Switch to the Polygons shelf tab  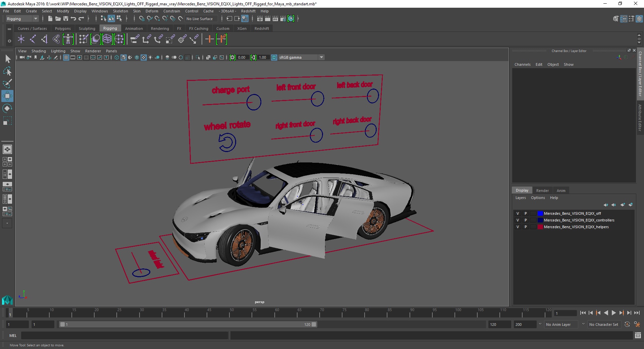pos(63,29)
